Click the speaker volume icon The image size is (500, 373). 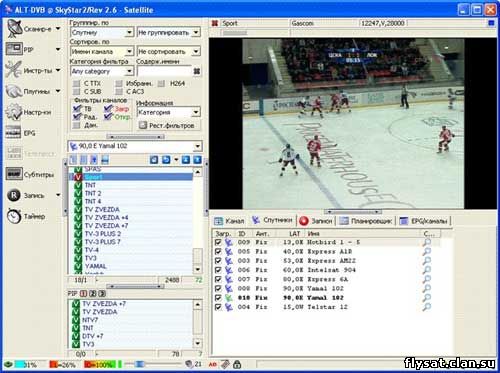[189, 364]
